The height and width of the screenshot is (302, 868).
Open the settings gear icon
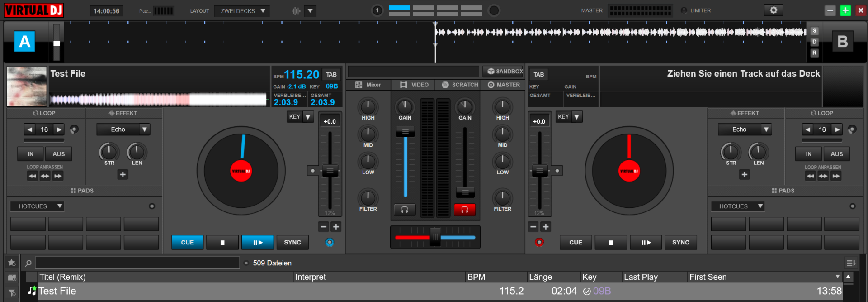pos(774,10)
